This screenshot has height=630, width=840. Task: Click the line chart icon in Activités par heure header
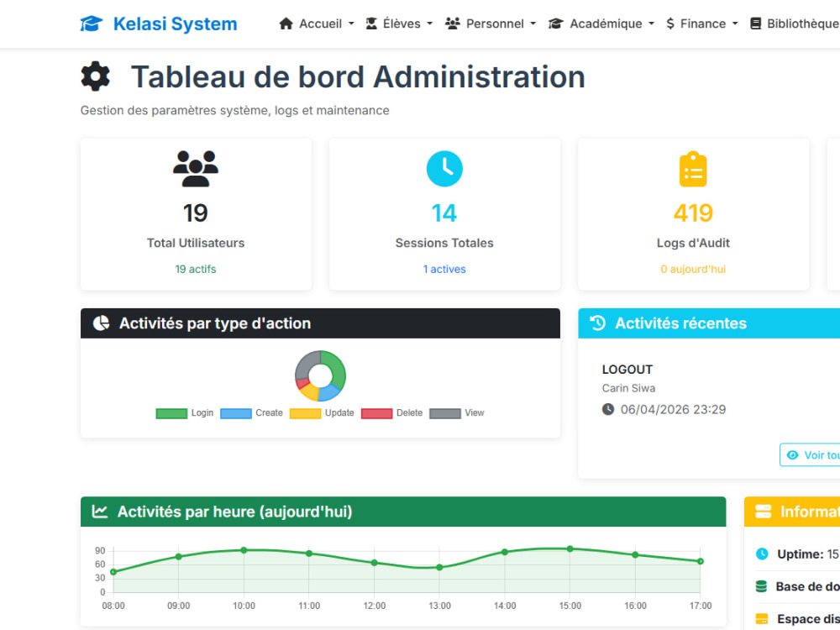click(x=100, y=511)
